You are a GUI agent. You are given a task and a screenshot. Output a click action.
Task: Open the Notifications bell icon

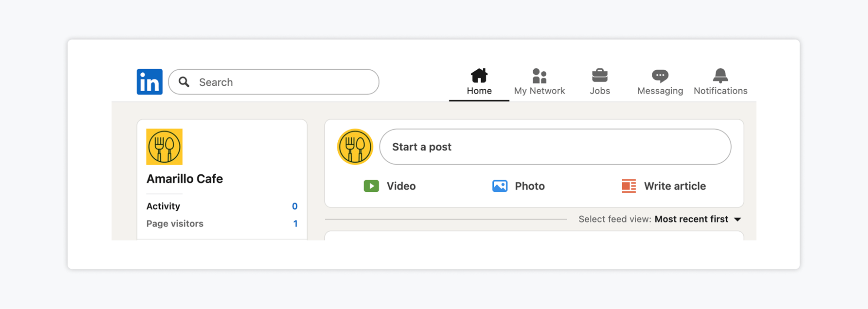click(x=720, y=76)
